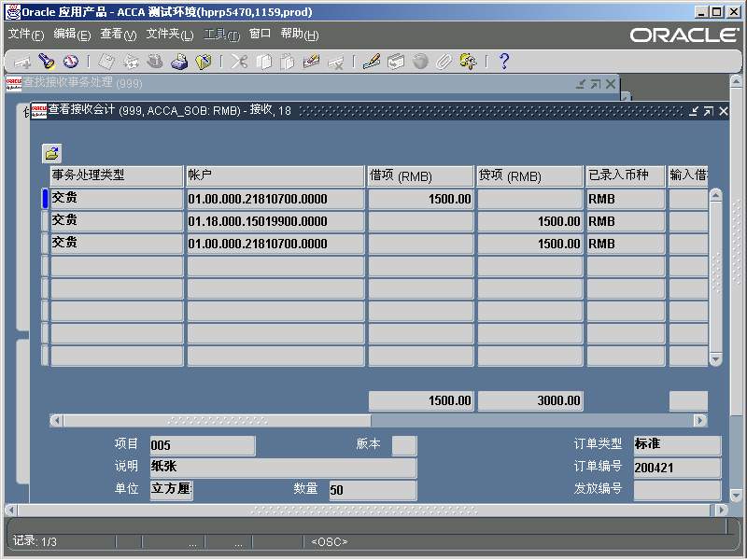The image size is (747, 560).
Task: Open the 帮助(H) menu
Action: [300, 35]
